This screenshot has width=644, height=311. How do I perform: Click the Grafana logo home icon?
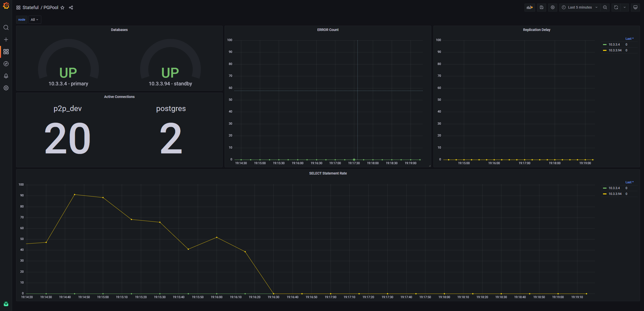(6, 6)
